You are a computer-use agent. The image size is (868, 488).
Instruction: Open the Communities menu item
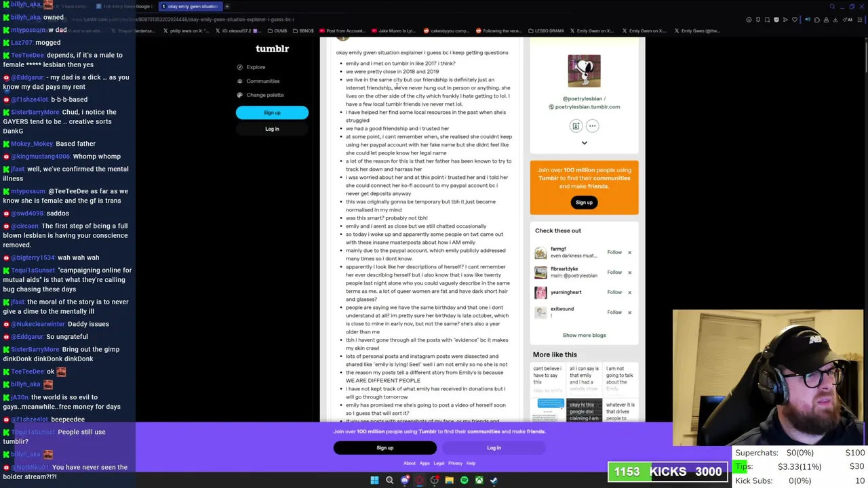point(262,81)
